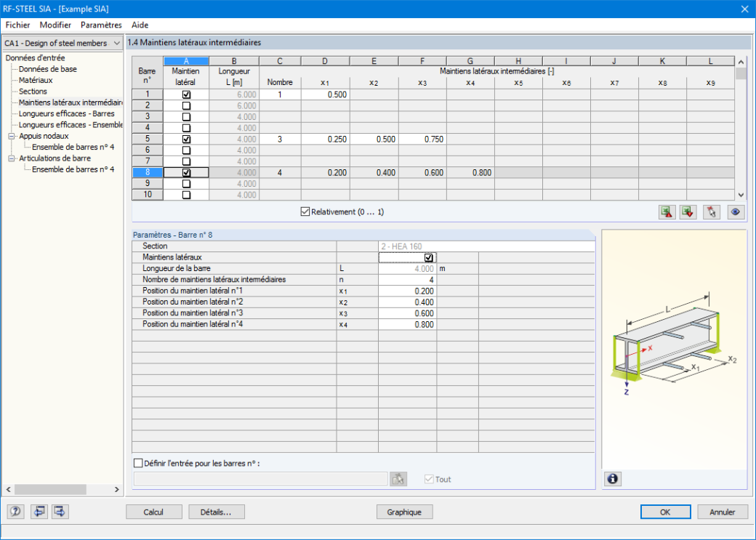This screenshot has width=756, height=540.
Task: Enable lateral restraint checkbox for member 3
Action: 186,117
